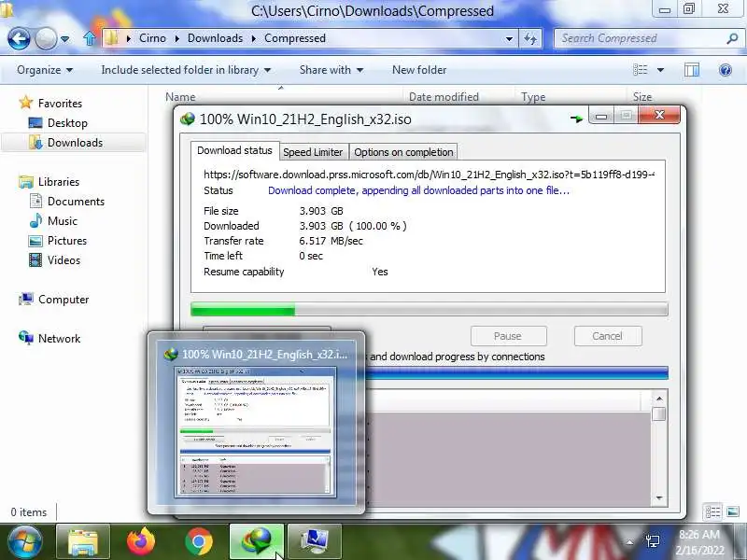
Task: Click the search magnifier icon
Action: pyautogui.click(x=732, y=38)
